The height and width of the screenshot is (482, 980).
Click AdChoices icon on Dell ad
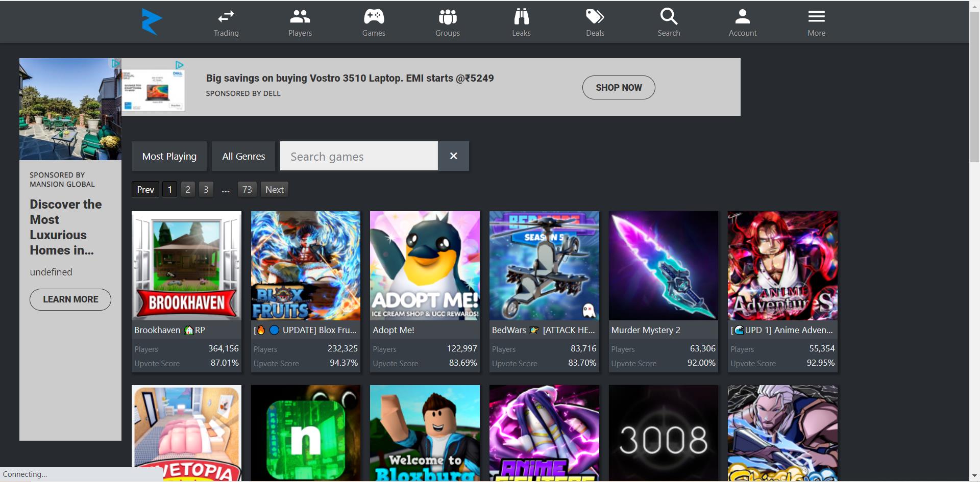coord(179,65)
